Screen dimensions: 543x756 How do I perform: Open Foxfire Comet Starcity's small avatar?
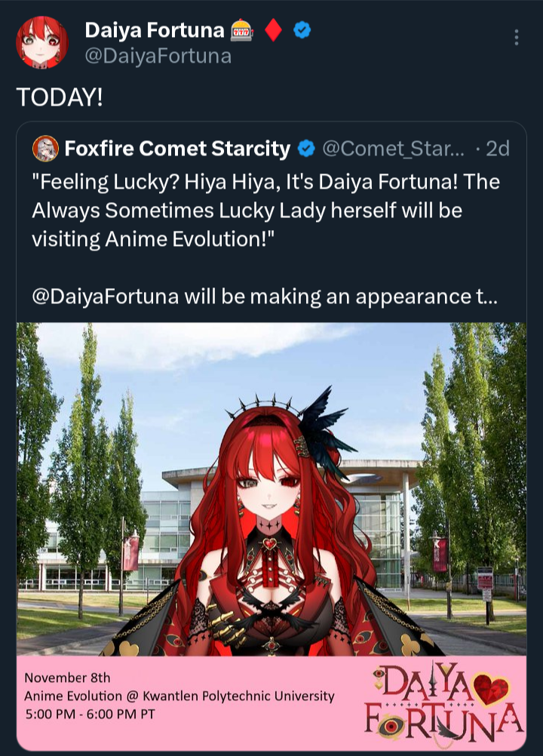(x=45, y=149)
